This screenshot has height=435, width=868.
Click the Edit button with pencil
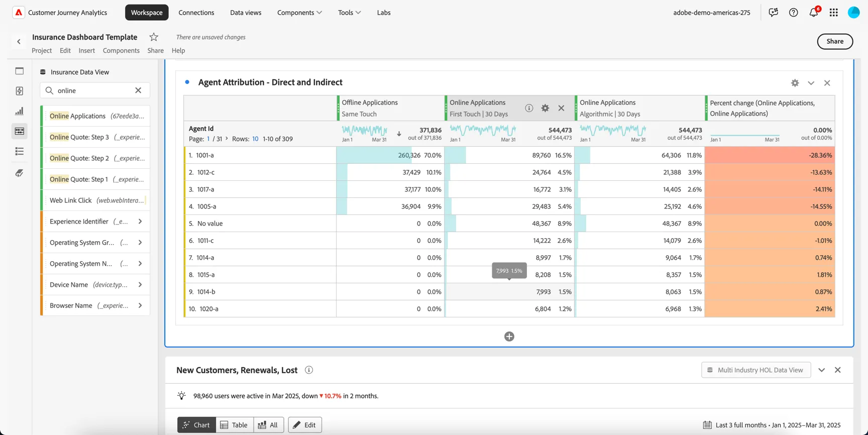305,425
